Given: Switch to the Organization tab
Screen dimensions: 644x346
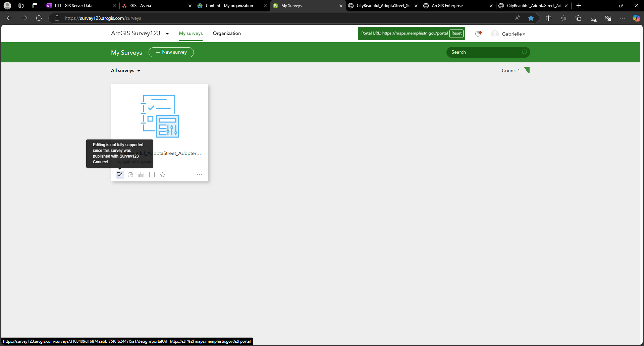Looking at the screenshot, I should pos(227,33).
